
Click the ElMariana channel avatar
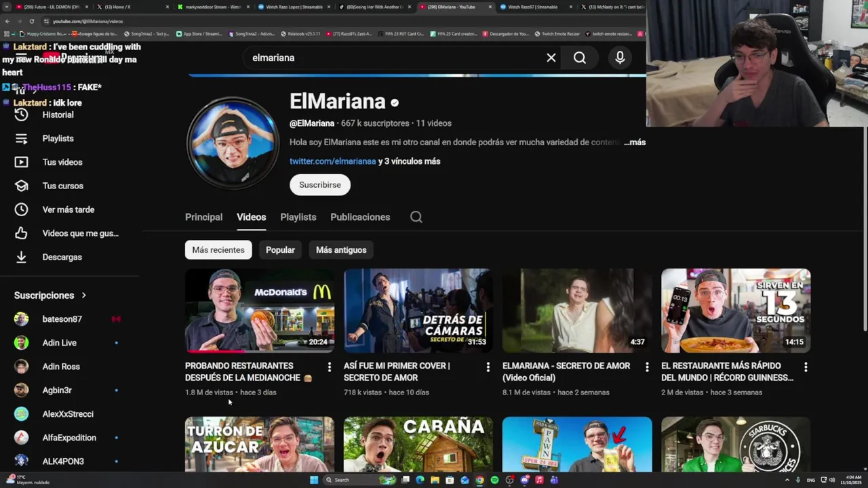click(x=233, y=142)
